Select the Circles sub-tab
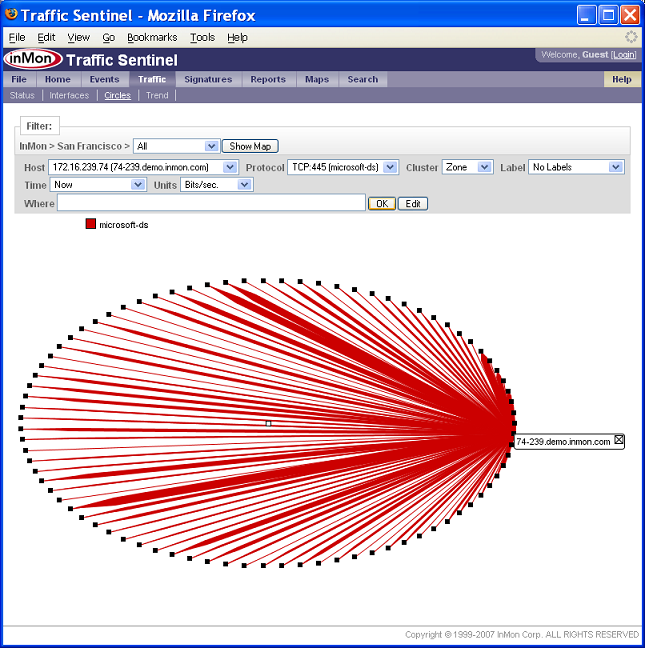This screenshot has width=645, height=648. [x=117, y=95]
